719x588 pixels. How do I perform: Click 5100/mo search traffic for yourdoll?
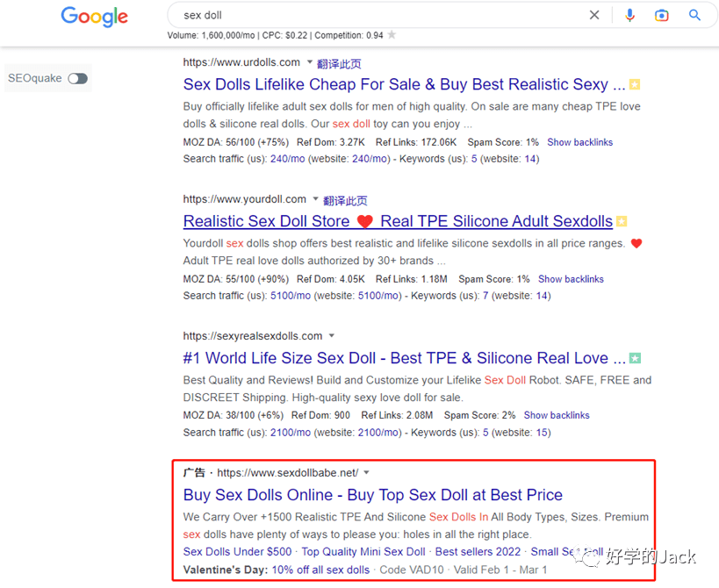(291, 296)
